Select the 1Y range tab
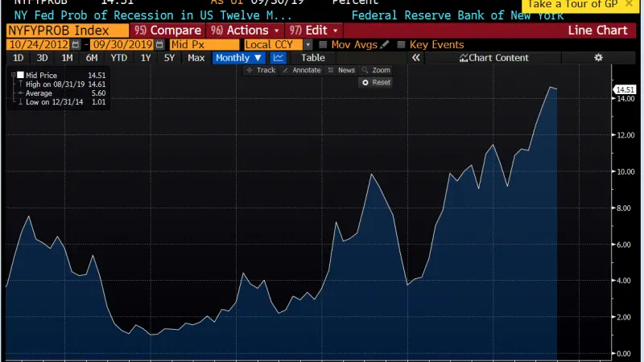644x362 pixels. [x=146, y=58]
